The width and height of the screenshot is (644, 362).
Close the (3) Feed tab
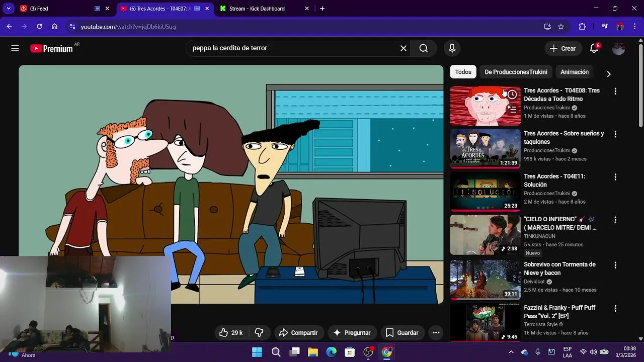pos(107,9)
